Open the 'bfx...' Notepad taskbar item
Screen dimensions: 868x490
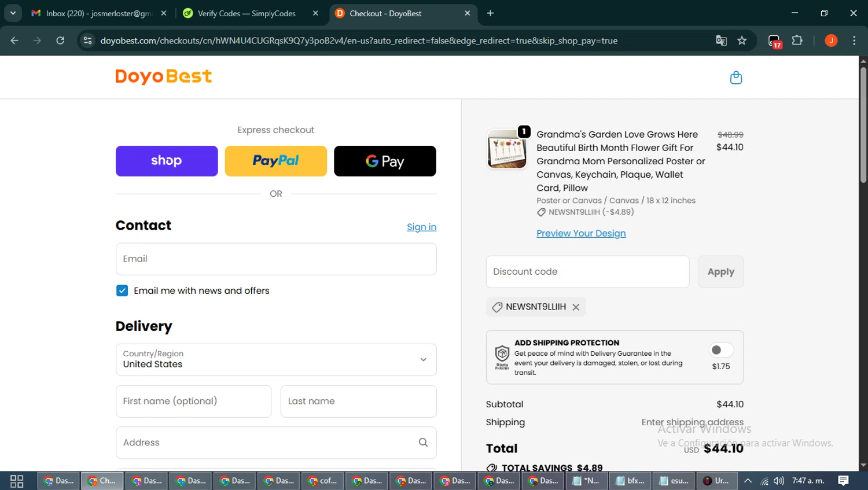[630, 481]
